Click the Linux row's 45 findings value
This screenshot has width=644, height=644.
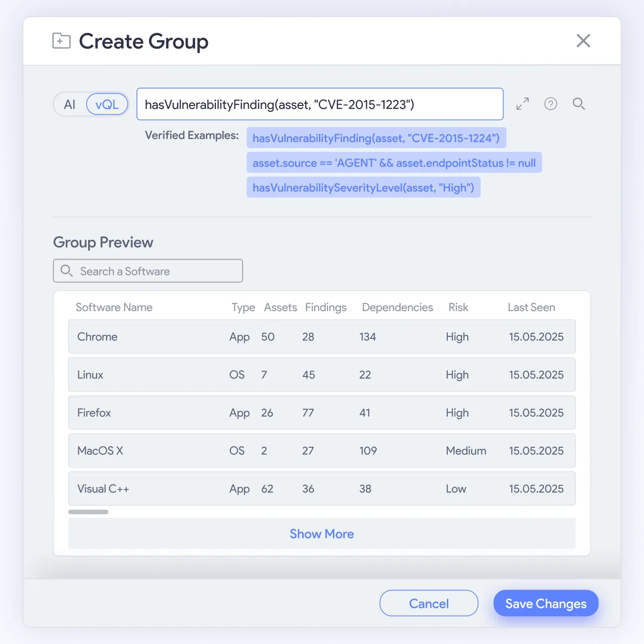(309, 375)
